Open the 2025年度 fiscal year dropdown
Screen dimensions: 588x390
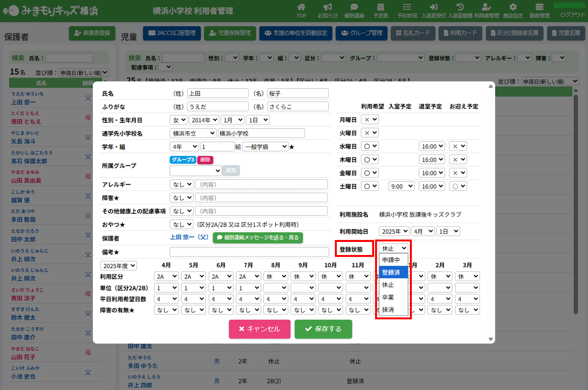pos(119,266)
